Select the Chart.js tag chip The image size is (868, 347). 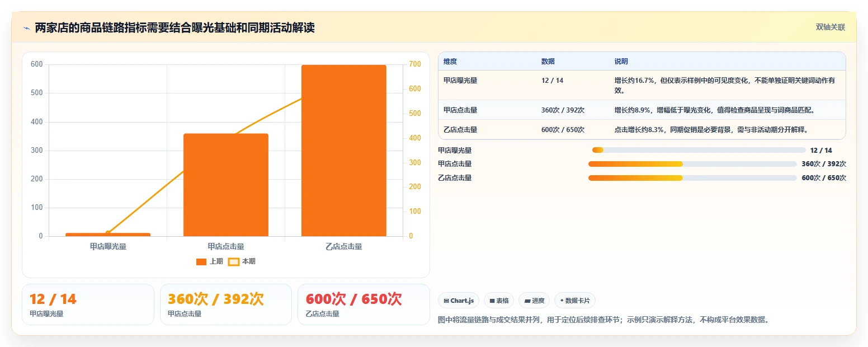tap(459, 301)
